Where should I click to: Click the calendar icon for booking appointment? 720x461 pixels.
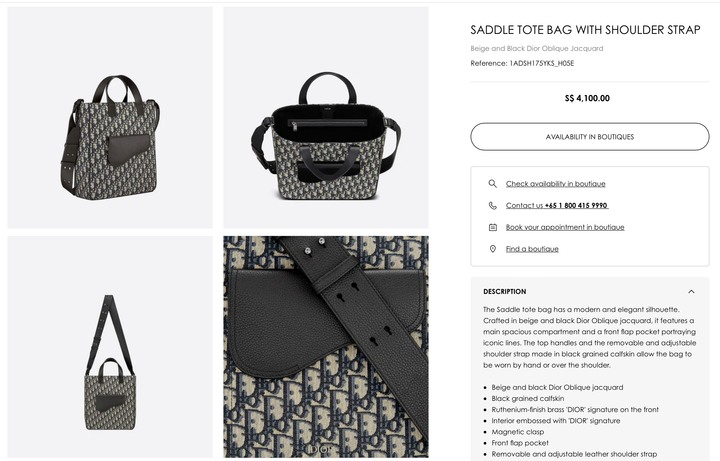coord(492,227)
